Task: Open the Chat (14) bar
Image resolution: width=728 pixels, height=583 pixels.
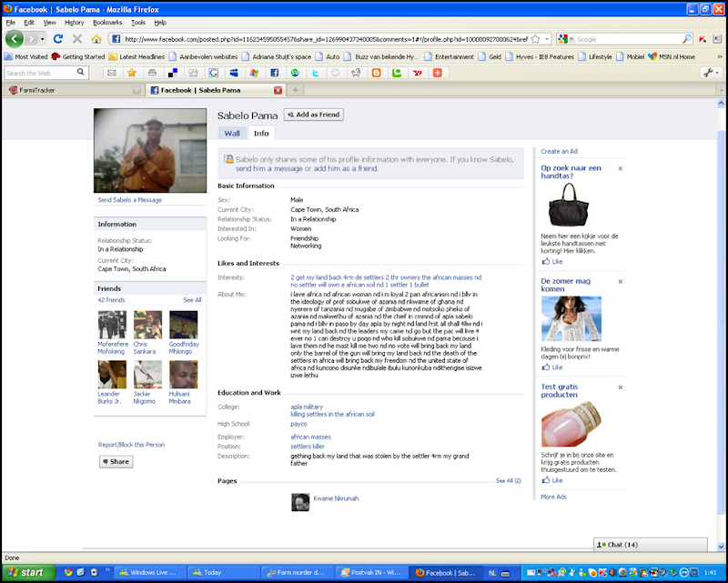Action: coord(650,545)
